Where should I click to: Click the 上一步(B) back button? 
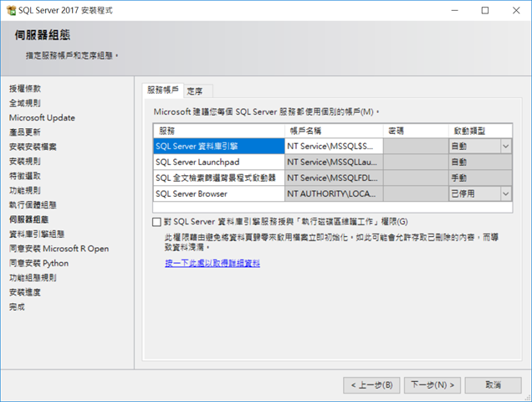point(371,385)
